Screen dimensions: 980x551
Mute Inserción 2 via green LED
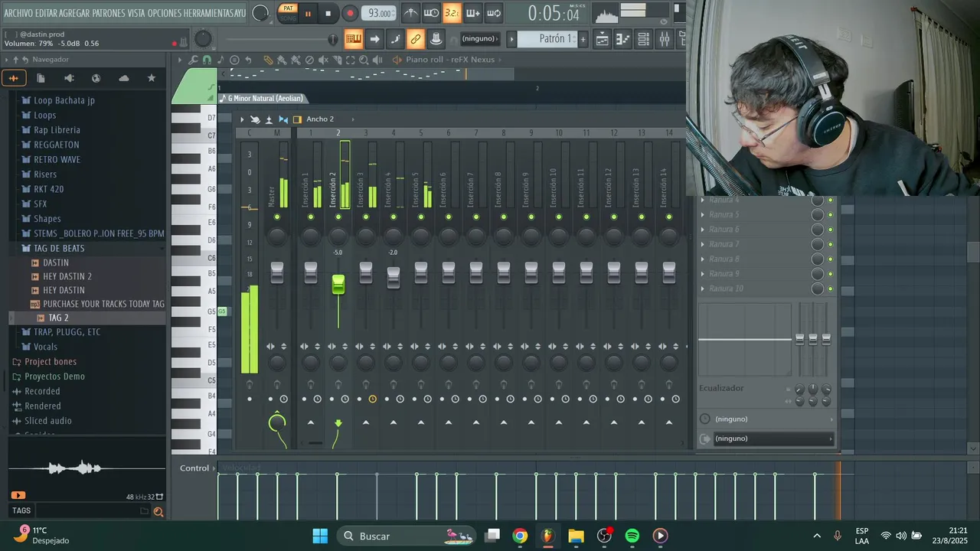click(338, 217)
